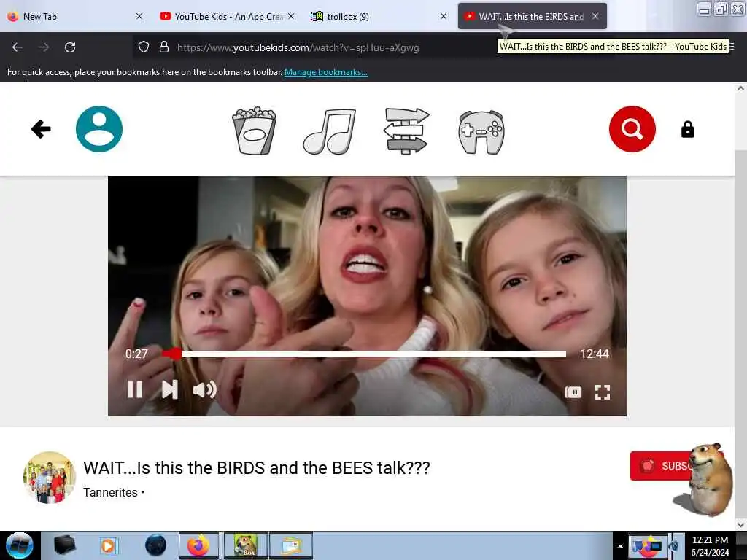The width and height of the screenshot is (747, 560).
Task: Click the taskbar clock and date
Action: click(x=710, y=546)
